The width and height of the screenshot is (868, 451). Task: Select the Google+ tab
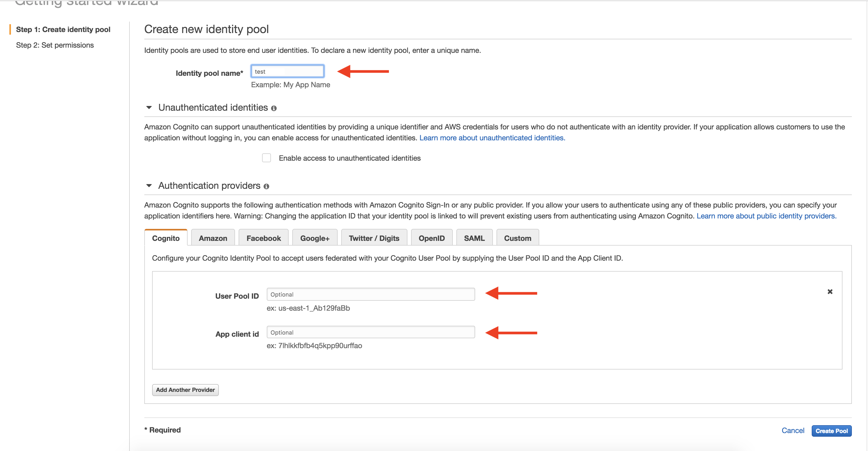[318, 238]
